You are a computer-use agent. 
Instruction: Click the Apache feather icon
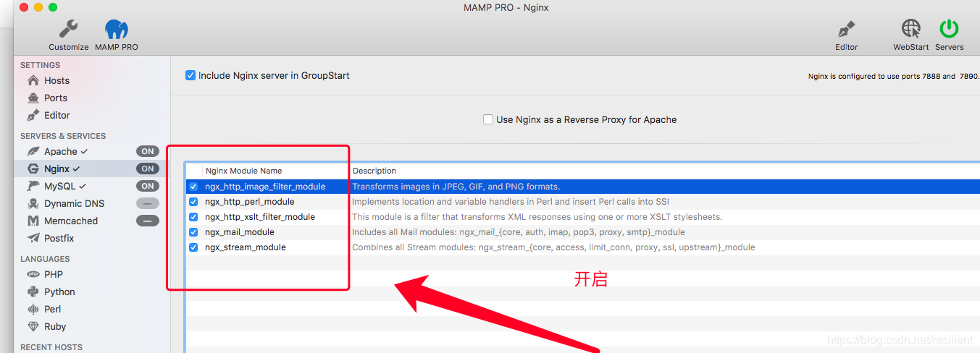[x=33, y=151]
